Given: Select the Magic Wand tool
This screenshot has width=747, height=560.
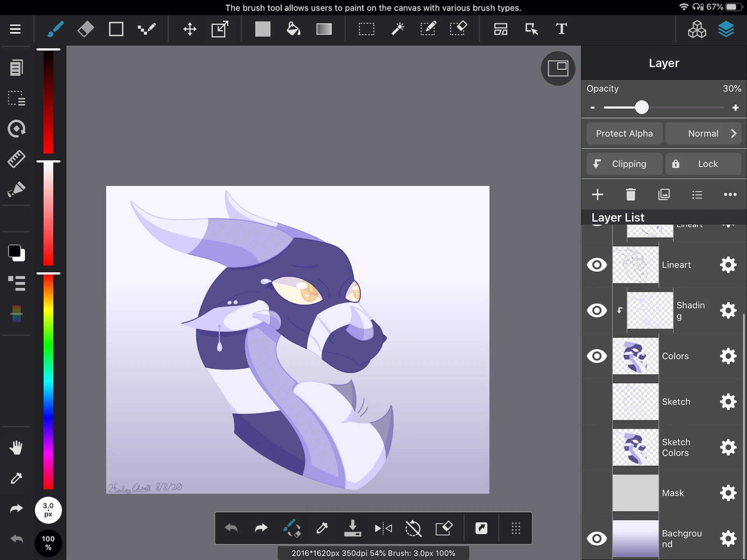Looking at the screenshot, I should pos(398,29).
